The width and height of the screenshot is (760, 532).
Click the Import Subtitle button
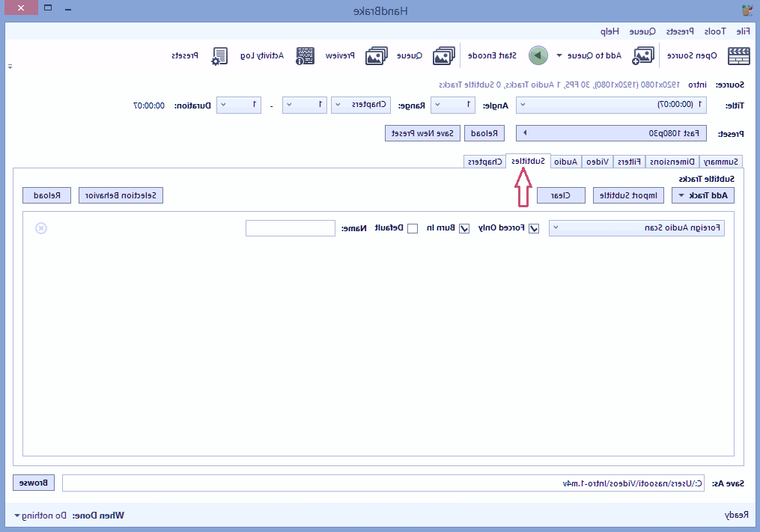(x=629, y=195)
